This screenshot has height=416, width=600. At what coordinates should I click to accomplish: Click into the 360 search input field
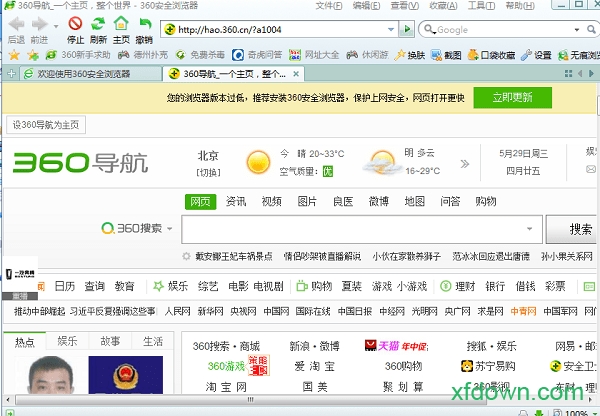tap(360, 229)
